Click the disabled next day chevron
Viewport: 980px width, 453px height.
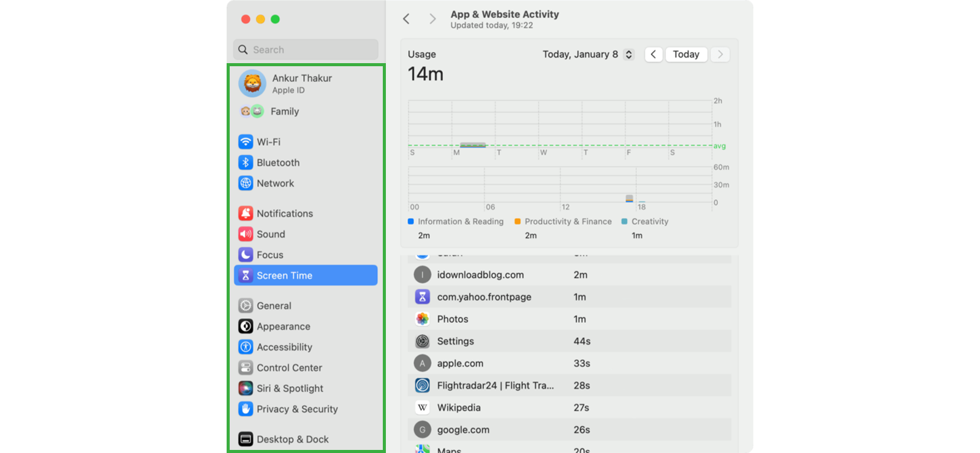point(720,55)
